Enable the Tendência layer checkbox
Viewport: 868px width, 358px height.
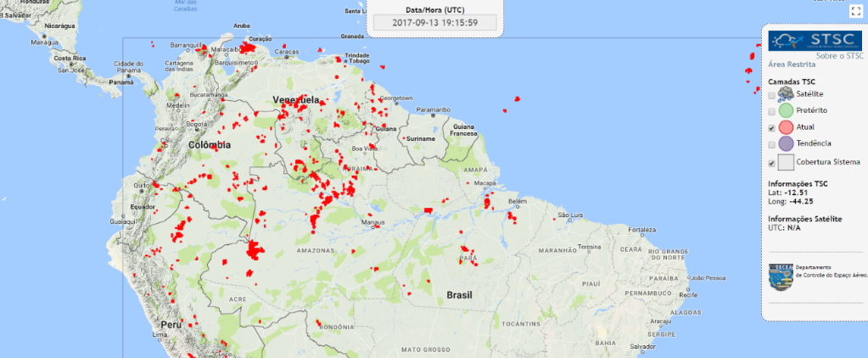tap(771, 145)
